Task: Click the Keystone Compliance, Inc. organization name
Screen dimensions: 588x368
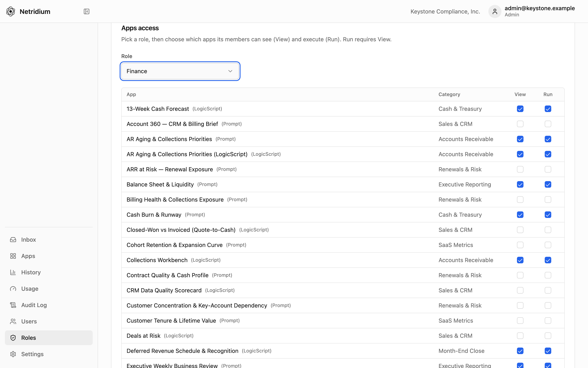Action: point(445,11)
